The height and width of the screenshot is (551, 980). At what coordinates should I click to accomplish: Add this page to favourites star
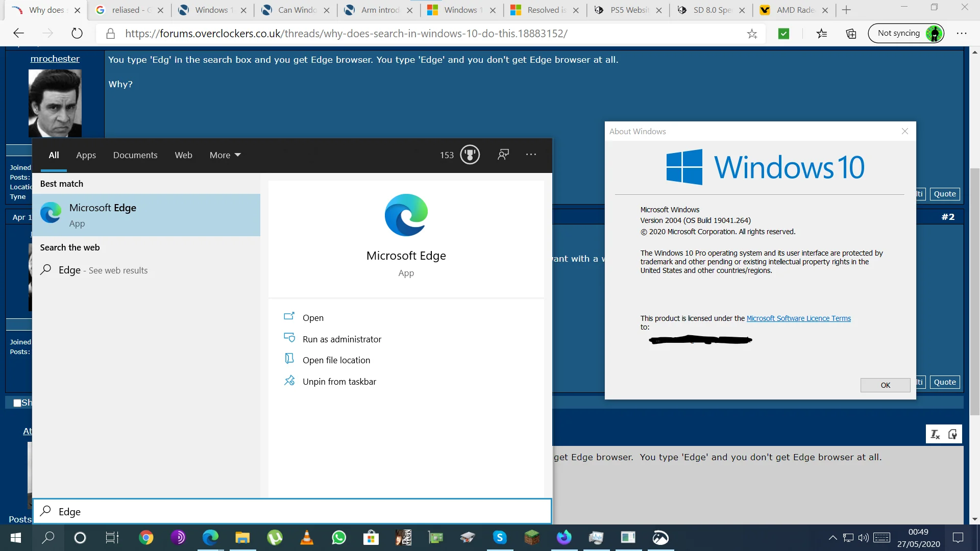pos(752,34)
